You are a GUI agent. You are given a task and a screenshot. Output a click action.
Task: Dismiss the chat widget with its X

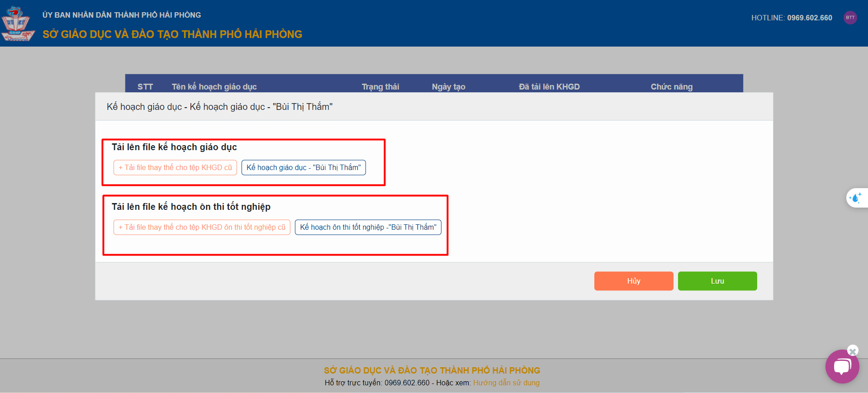853,351
